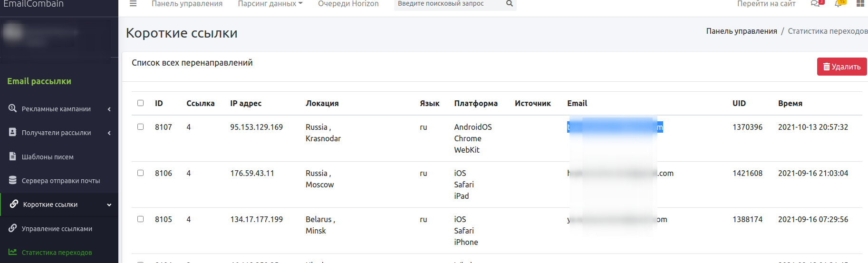Check the checkbox for row 8105

(140, 219)
